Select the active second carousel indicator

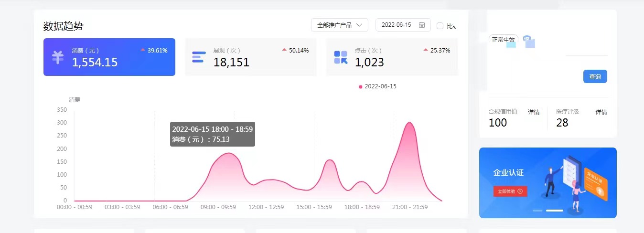555,211
